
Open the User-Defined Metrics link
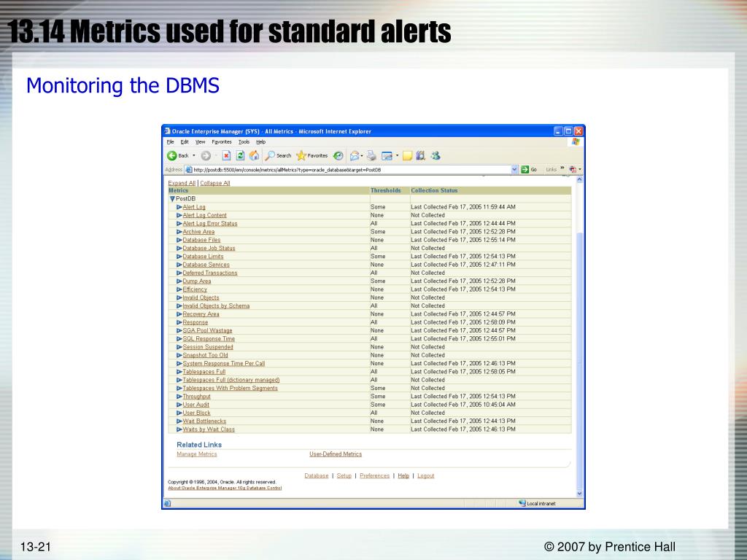(336, 454)
